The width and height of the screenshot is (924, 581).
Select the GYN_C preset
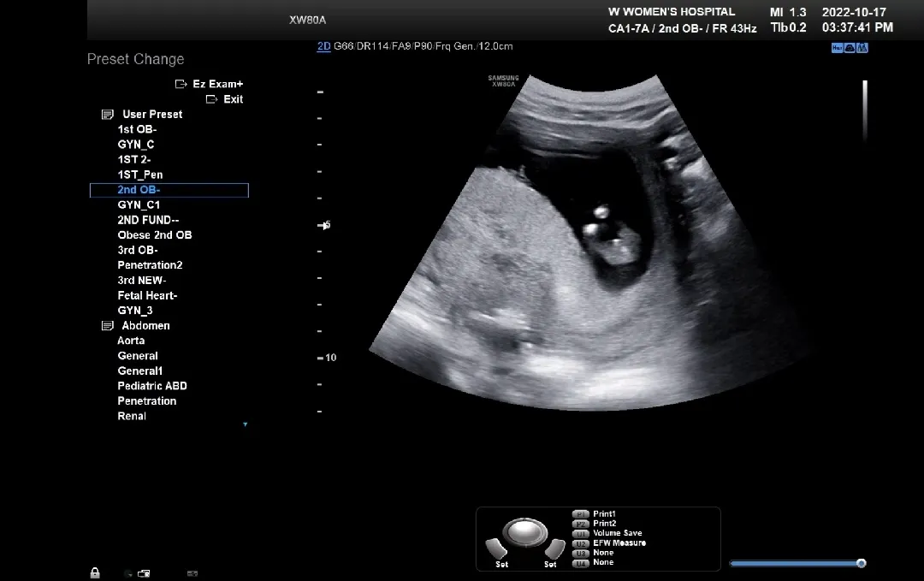click(x=136, y=145)
